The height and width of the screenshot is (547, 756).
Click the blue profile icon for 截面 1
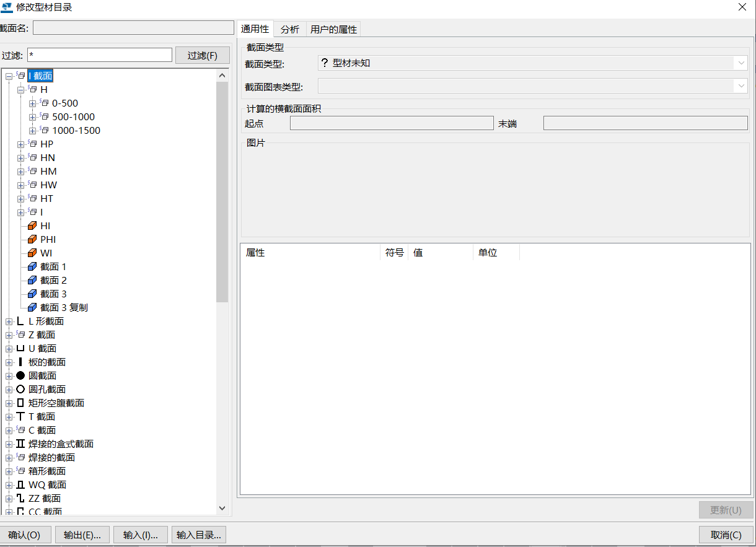pyautogui.click(x=32, y=266)
